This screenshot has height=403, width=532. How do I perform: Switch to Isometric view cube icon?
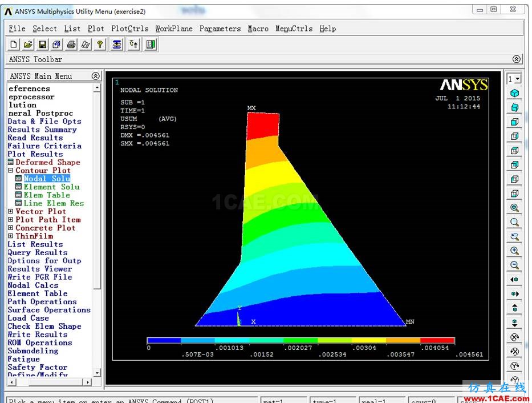[x=515, y=93]
